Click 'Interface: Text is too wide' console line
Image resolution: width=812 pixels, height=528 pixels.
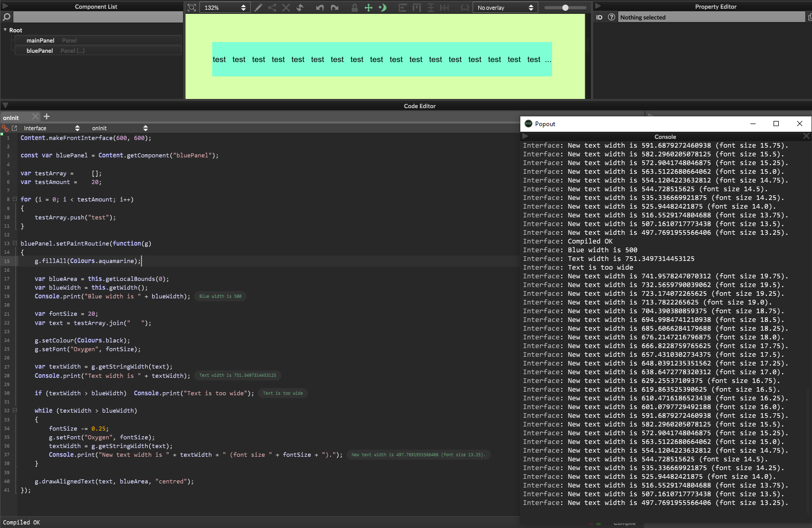(578, 268)
